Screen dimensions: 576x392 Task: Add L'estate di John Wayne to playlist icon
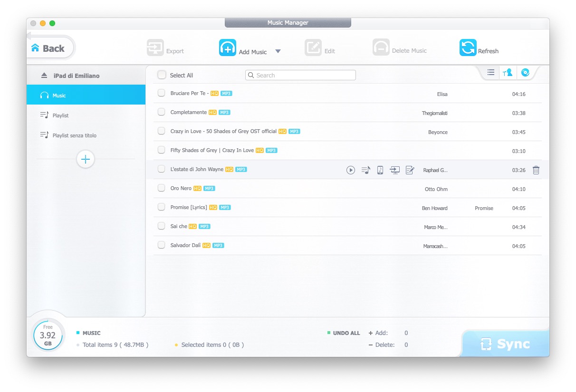pyautogui.click(x=365, y=170)
